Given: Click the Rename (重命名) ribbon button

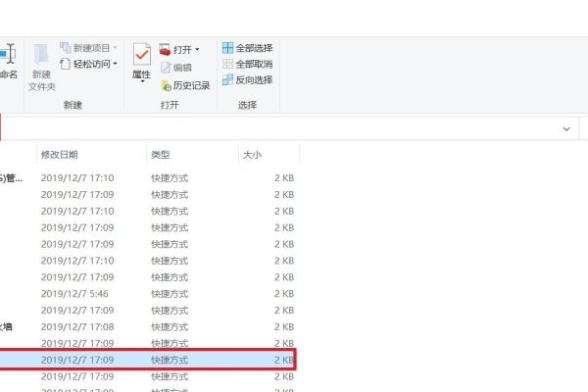Looking at the screenshot, I should 9,61.
